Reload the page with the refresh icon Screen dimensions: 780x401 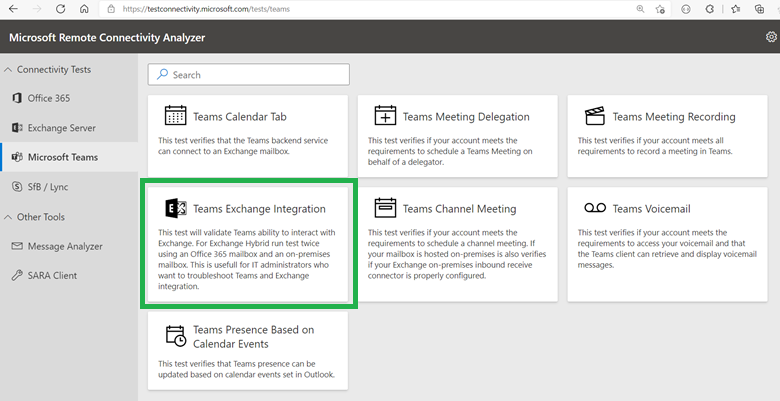point(61,9)
